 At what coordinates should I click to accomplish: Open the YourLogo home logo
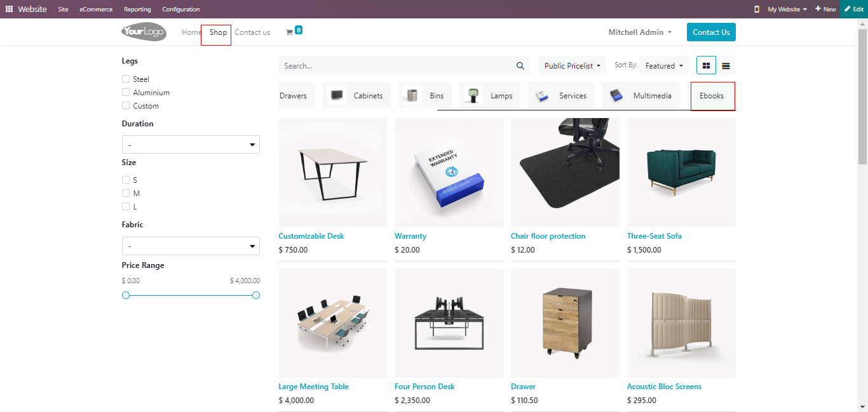click(144, 32)
